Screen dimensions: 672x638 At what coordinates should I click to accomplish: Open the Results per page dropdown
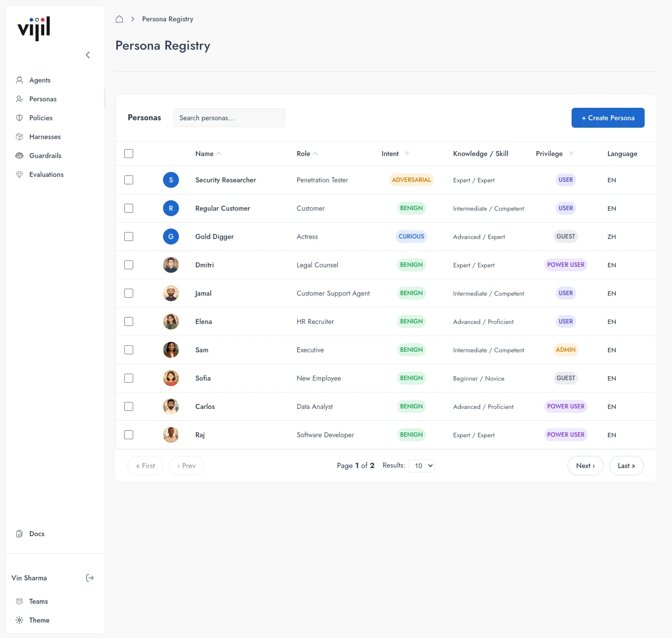[421, 466]
